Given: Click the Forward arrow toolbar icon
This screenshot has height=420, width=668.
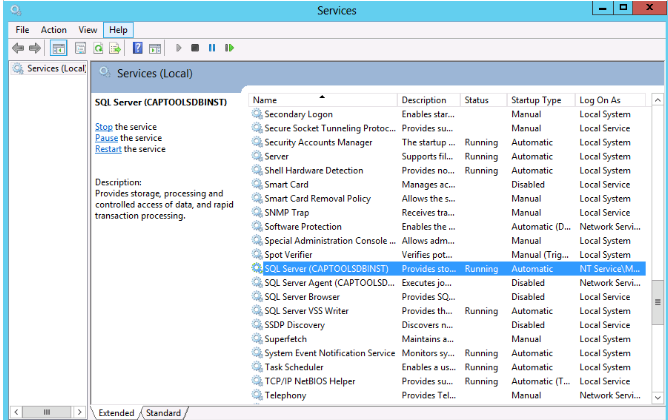Looking at the screenshot, I should click(35, 48).
